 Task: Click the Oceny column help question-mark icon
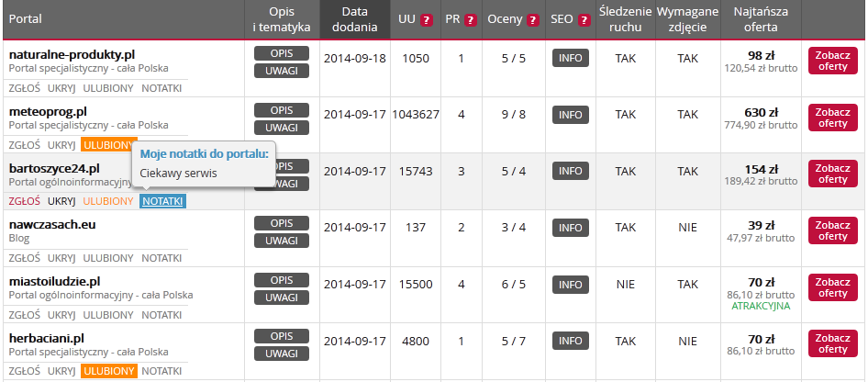[533, 20]
